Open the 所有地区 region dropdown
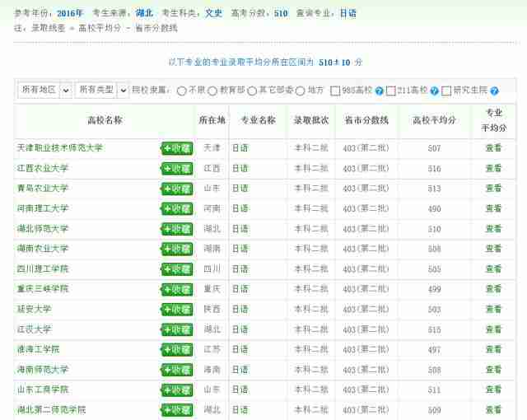This screenshot has width=527, height=420. click(x=45, y=90)
